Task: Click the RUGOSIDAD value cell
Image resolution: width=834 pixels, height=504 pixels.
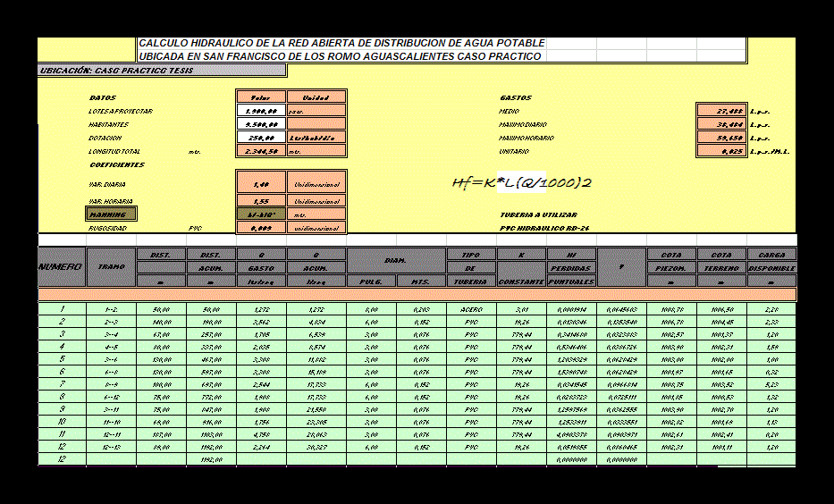Action: (x=261, y=228)
